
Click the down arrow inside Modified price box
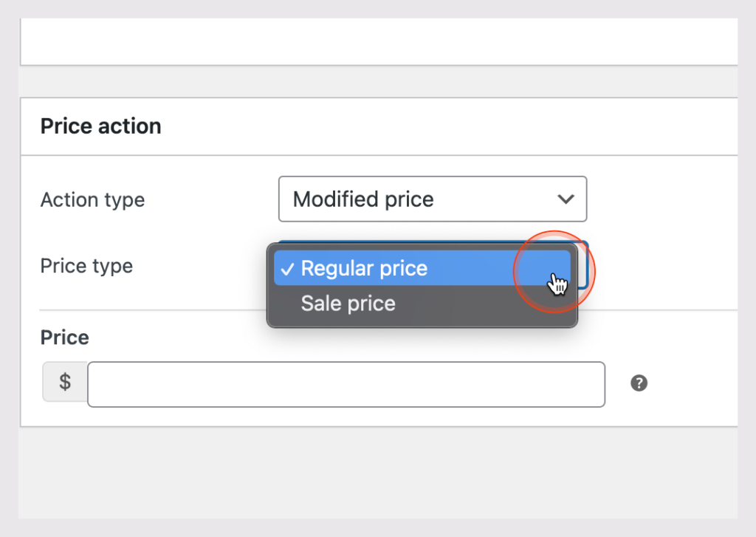566,199
